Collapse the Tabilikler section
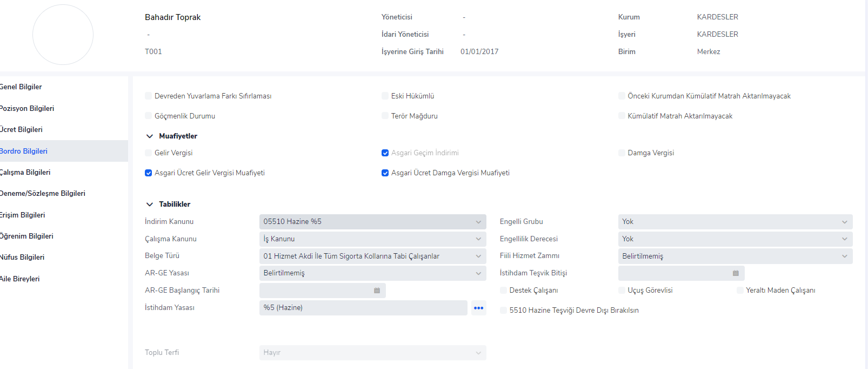Image resolution: width=868 pixels, height=369 pixels. (150, 205)
